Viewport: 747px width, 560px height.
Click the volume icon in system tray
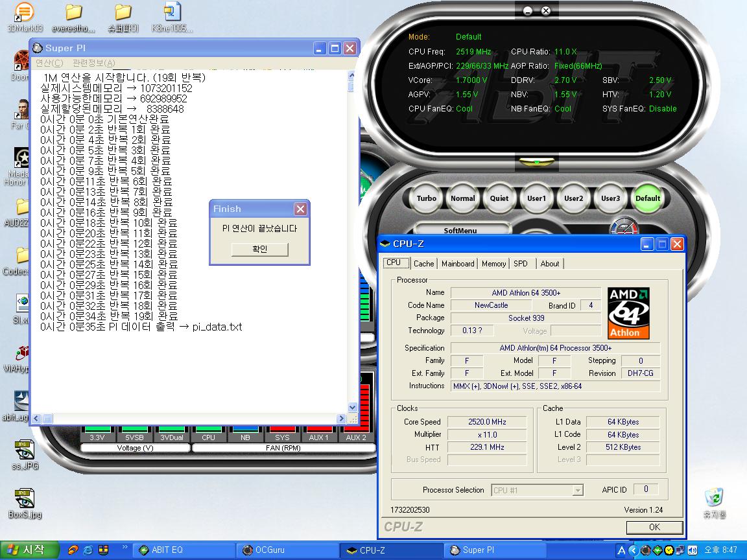point(693,550)
